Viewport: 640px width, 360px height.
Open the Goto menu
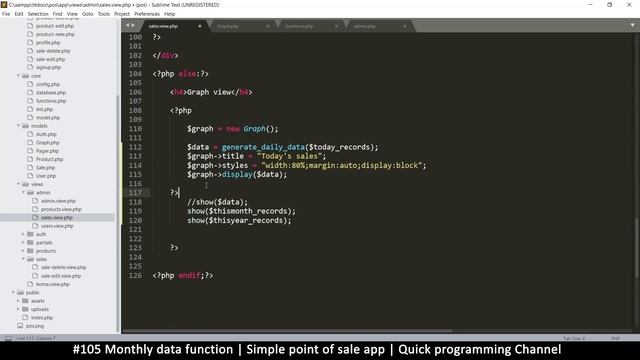(87, 14)
